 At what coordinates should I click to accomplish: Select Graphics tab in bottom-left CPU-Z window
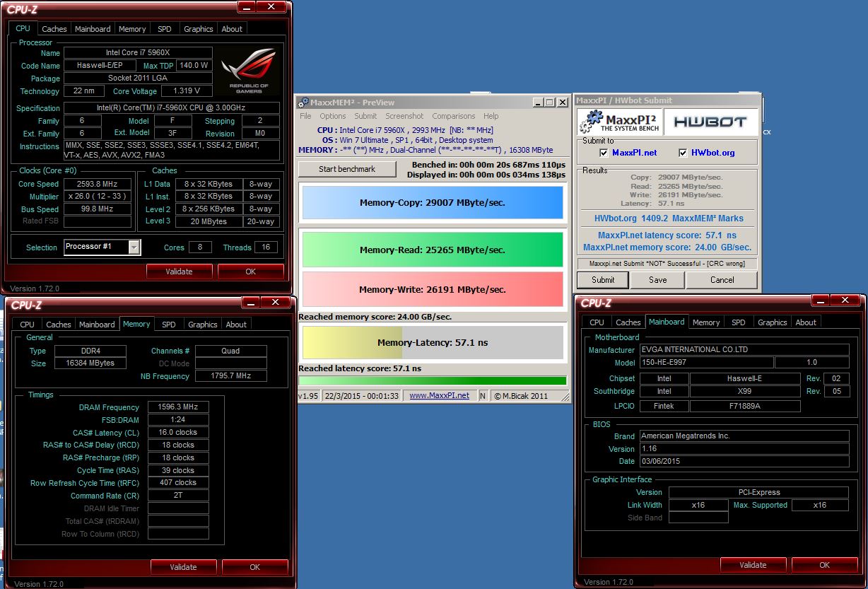[202, 325]
